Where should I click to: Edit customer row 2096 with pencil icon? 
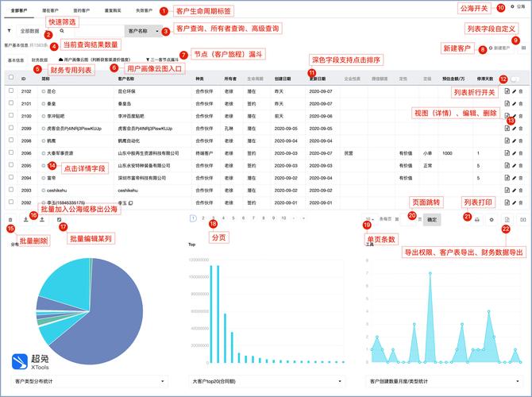pyautogui.click(x=515, y=153)
